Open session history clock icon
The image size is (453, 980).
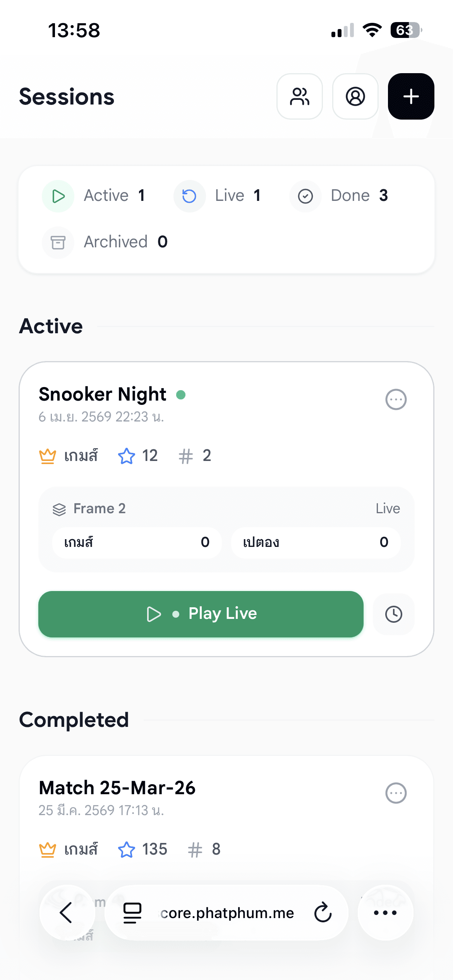pos(393,614)
